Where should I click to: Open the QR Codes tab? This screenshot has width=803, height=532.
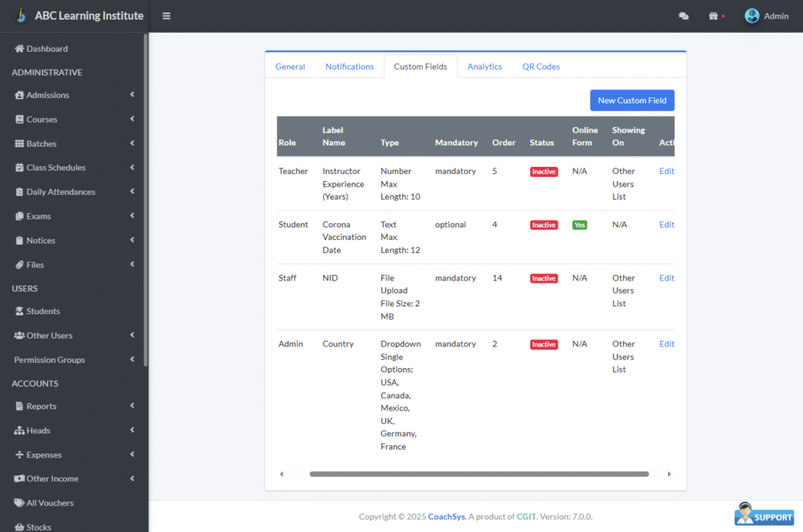540,67
